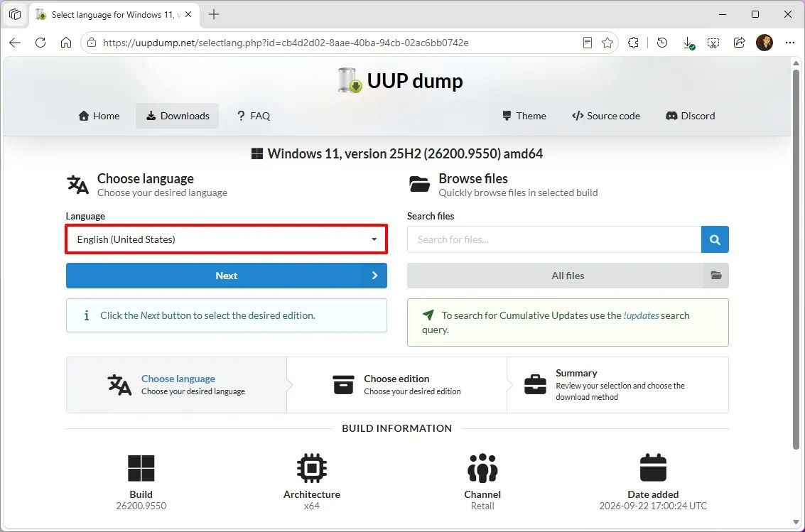Open the FAQ menu item

pos(254,116)
